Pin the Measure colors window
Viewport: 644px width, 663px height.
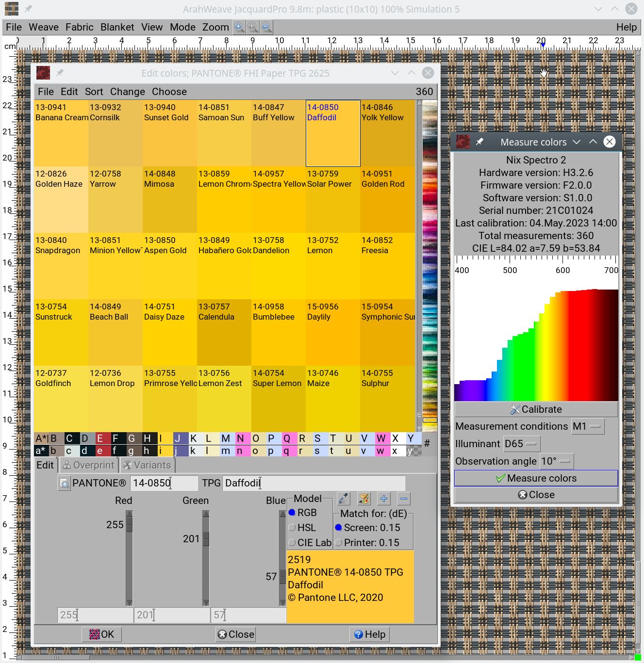pyautogui.click(x=479, y=142)
